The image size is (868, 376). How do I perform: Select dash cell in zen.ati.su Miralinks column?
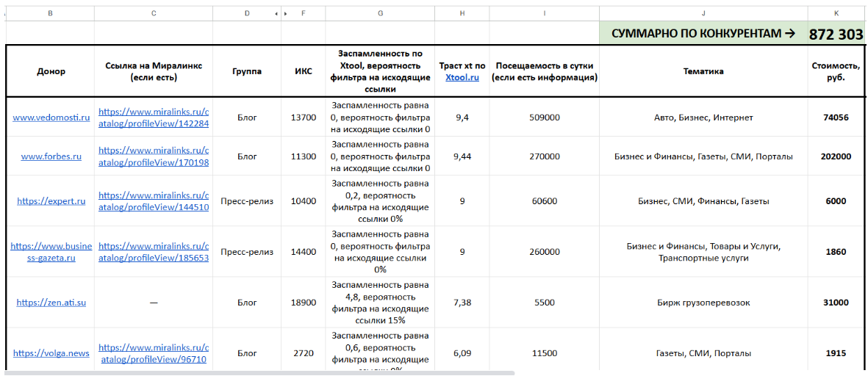[154, 303]
